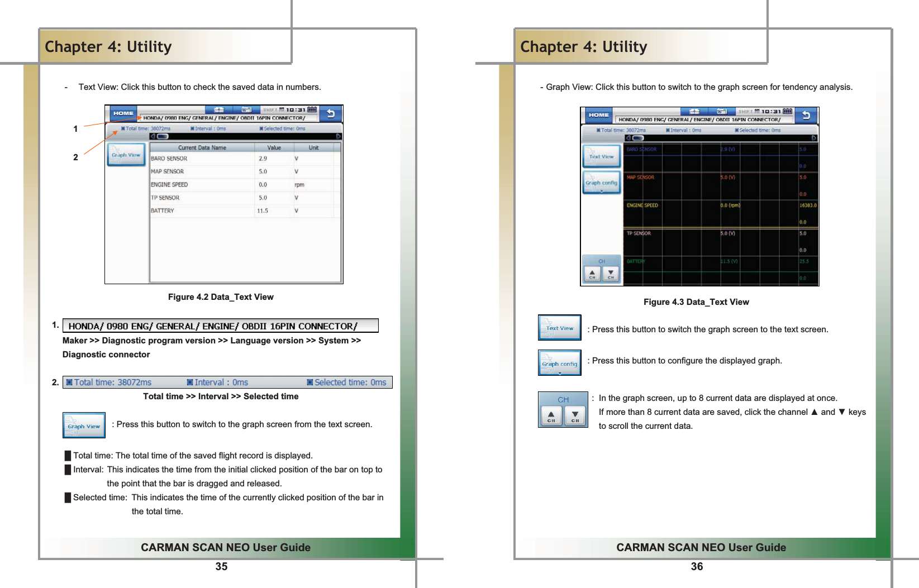The width and height of the screenshot is (919, 588).
Task: Click the HOME icon on the text view screen
Action: [x=123, y=113]
